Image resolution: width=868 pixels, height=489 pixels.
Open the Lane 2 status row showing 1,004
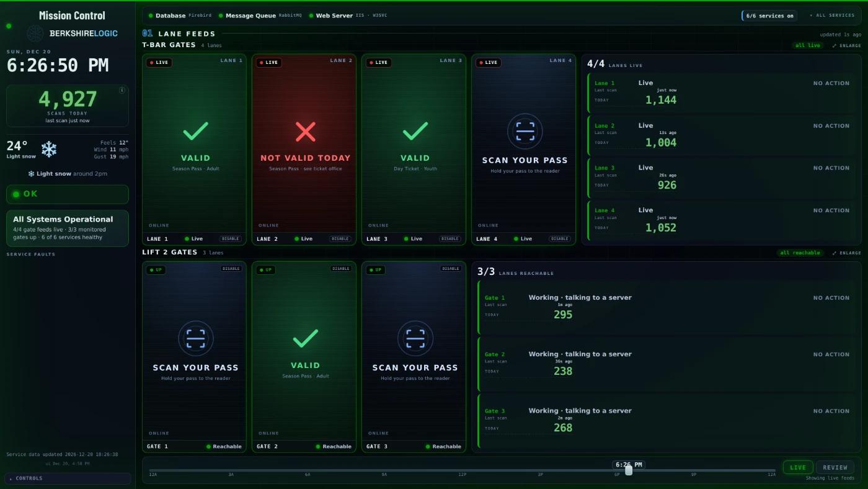coord(722,135)
